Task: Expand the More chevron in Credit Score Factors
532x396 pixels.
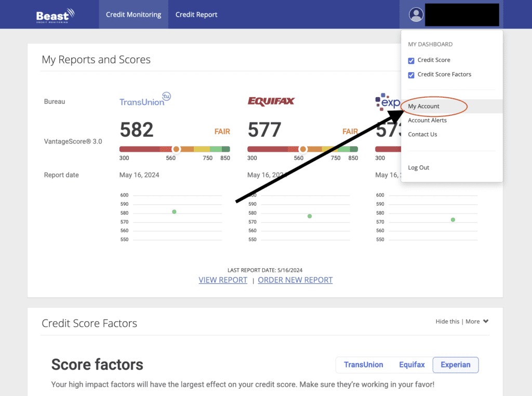Action: [485, 321]
